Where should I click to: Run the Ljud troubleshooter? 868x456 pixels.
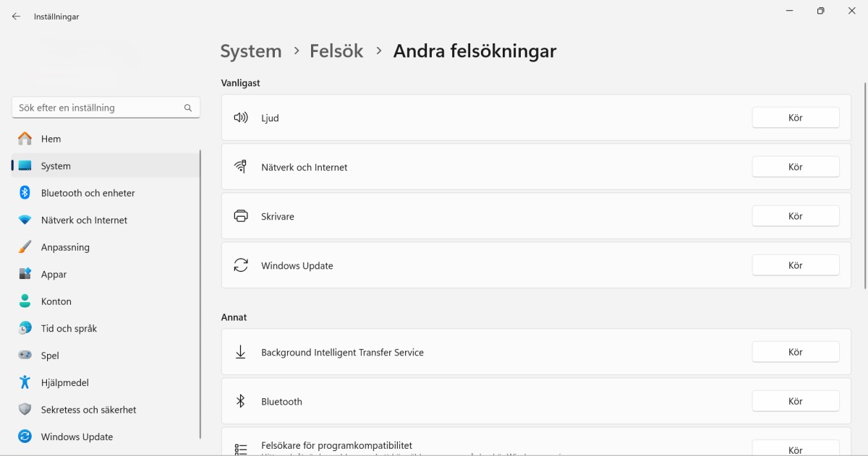pos(796,118)
